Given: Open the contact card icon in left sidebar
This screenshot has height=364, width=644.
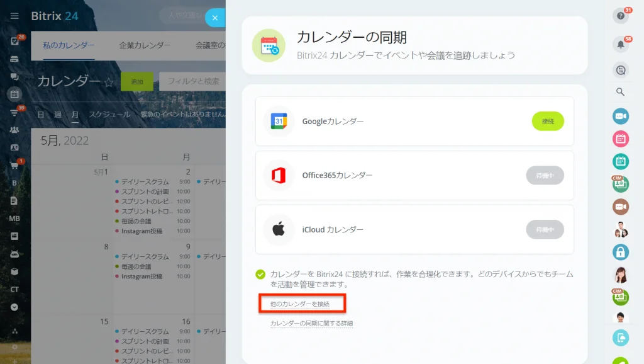Looking at the screenshot, I should pyautogui.click(x=14, y=147).
